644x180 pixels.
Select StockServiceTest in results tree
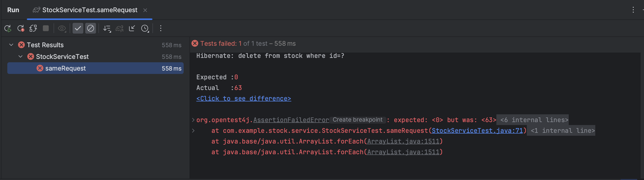95,57
